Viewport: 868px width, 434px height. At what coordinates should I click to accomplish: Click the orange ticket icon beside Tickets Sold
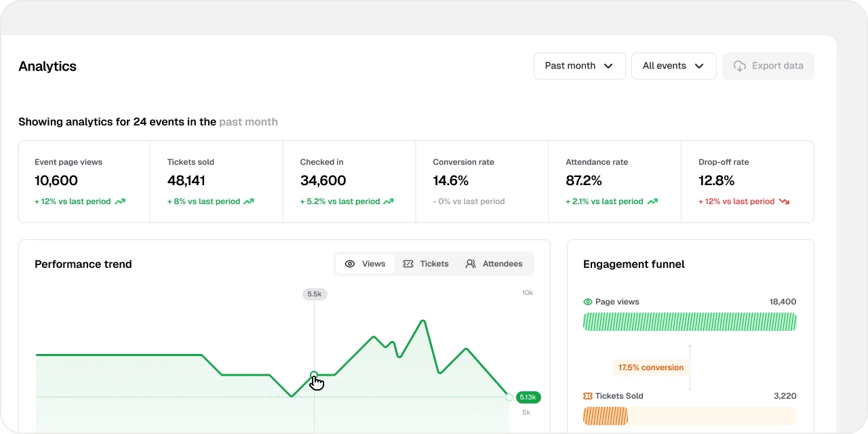(x=588, y=395)
